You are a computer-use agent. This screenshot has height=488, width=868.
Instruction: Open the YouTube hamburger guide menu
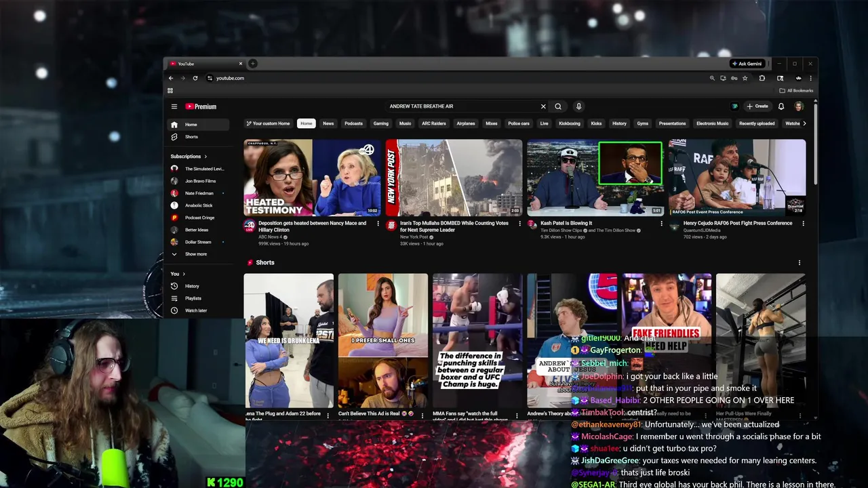(x=174, y=106)
